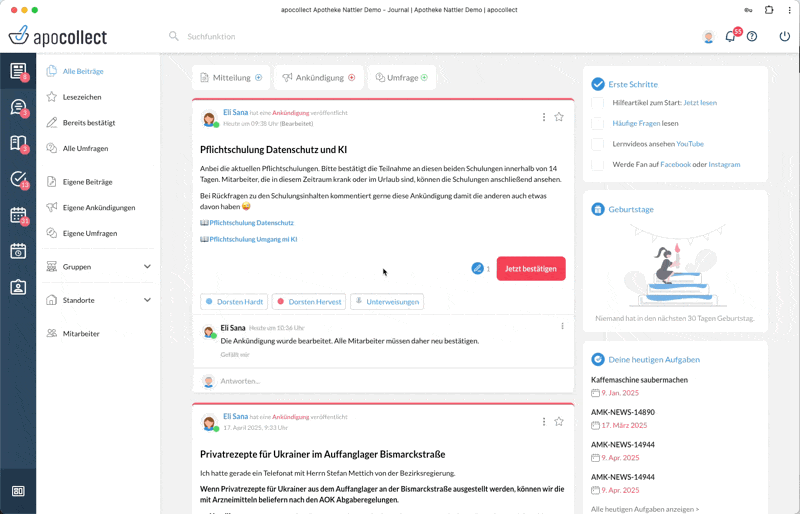
Task: Switch to the Umfrage tab
Action: [x=402, y=77]
